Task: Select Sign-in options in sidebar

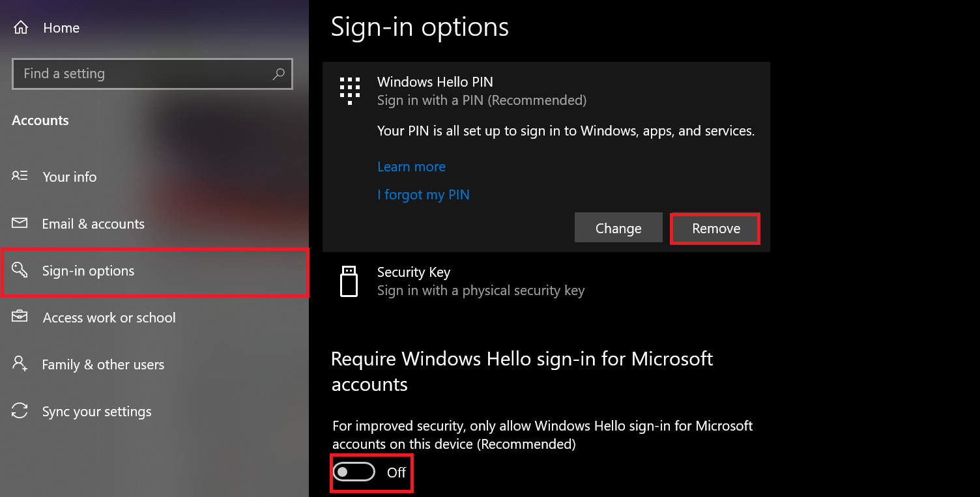Action: click(x=154, y=271)
